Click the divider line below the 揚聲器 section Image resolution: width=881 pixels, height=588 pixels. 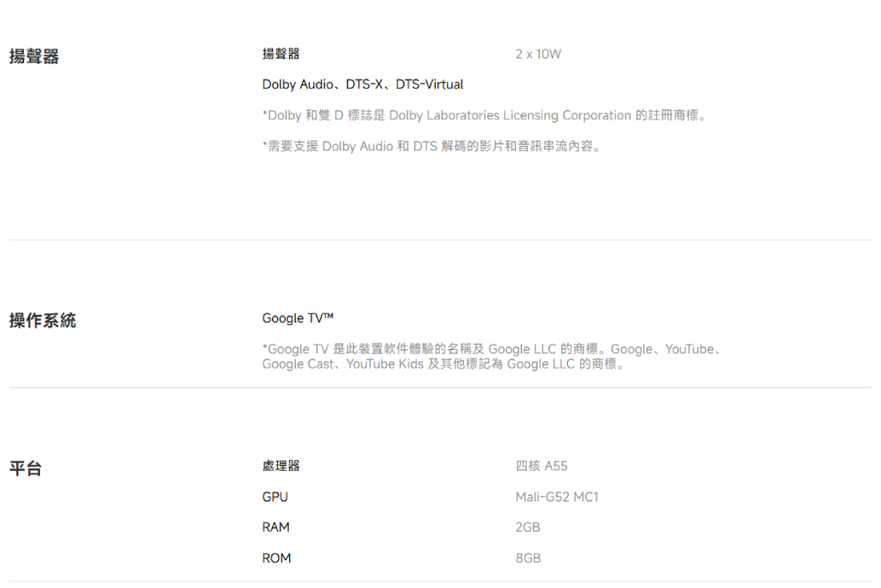pos(440,240)
